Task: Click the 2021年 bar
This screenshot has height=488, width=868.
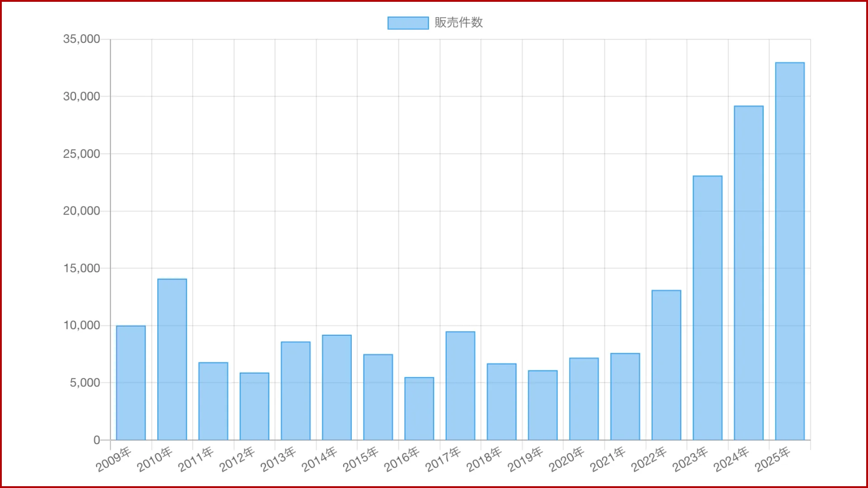Action: [625, 397]
